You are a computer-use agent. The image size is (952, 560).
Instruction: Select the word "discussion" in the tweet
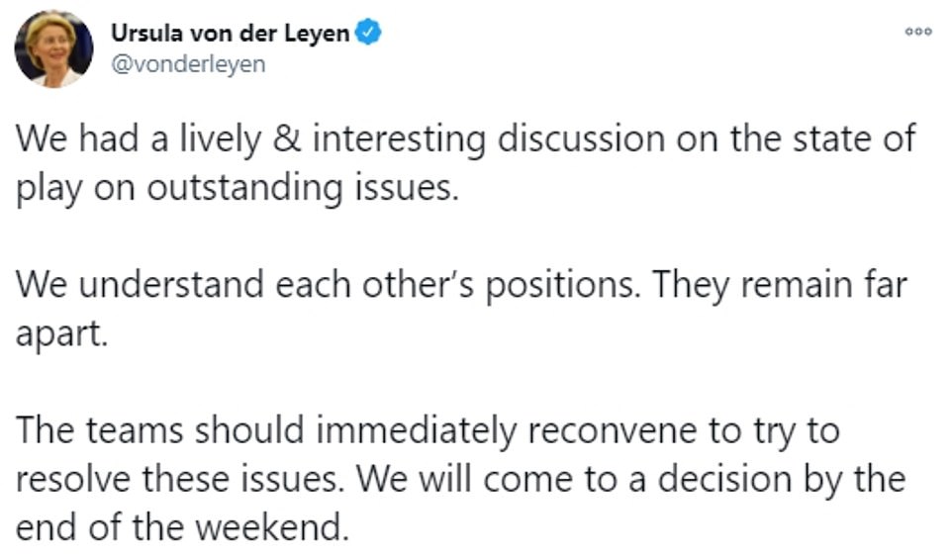pos(581,139)
